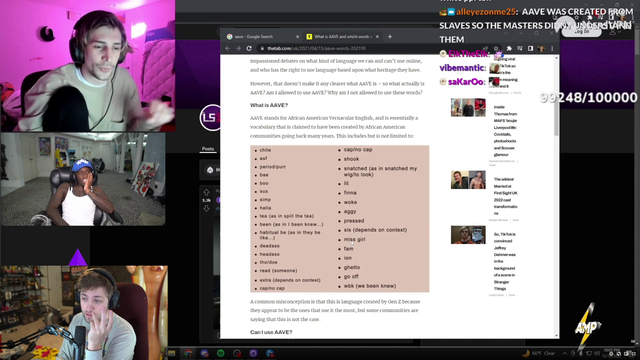Open the purple circle app in taskbar
640x360 pixels.
coord(253,353)
